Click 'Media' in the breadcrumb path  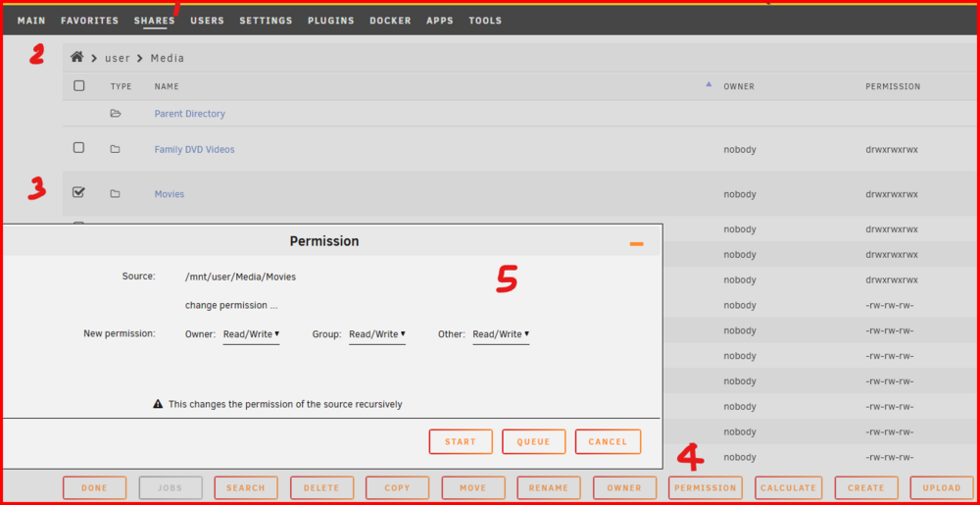[x=168, y=58]
